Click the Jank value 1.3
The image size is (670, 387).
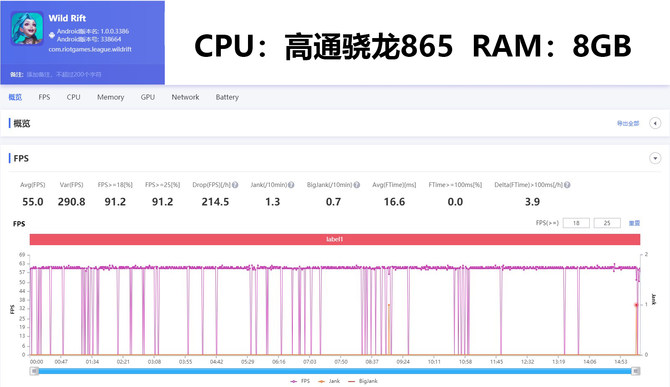[x=272, y=202]
